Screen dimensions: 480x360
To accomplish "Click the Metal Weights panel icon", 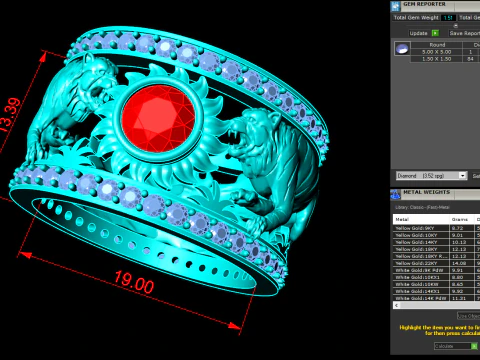I will pyautogui.click(x=395, y=194).
